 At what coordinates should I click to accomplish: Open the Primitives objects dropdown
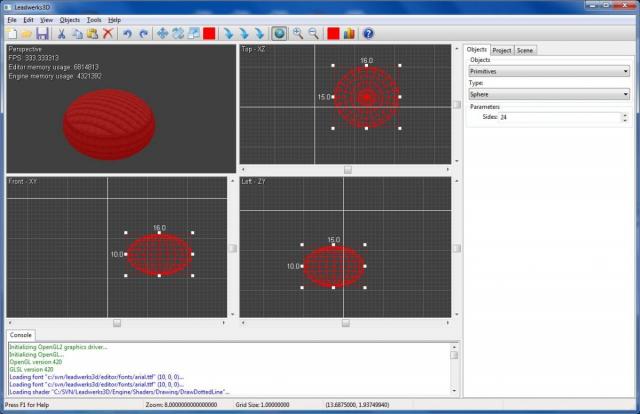[548, 71]
